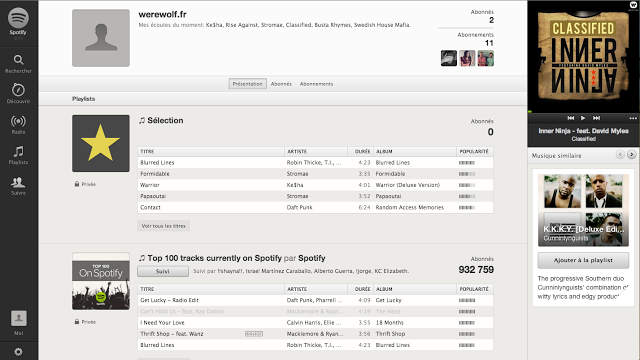Open third subscription avatar thumbnail
This screenshot has width=640, height=360.
[486, 58]
